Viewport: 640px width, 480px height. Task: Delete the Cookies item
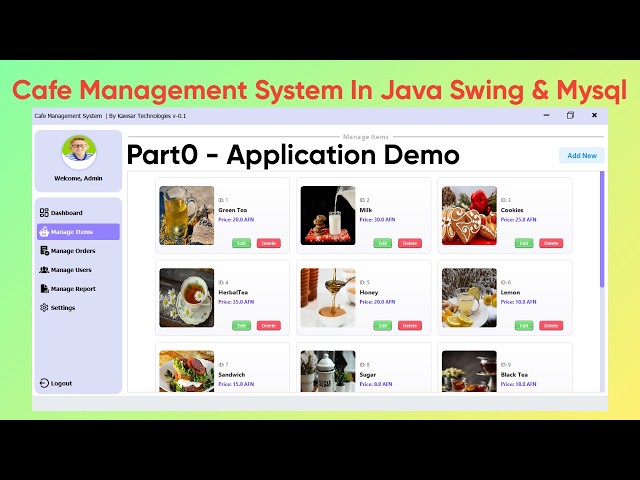pyautogui.click(x=551, y=243)
